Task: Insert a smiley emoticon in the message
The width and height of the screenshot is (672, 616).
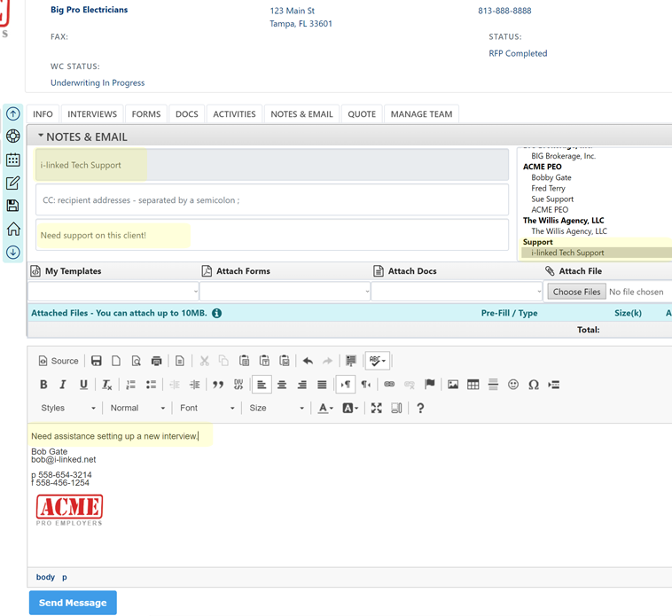Action: pos(513,385)
